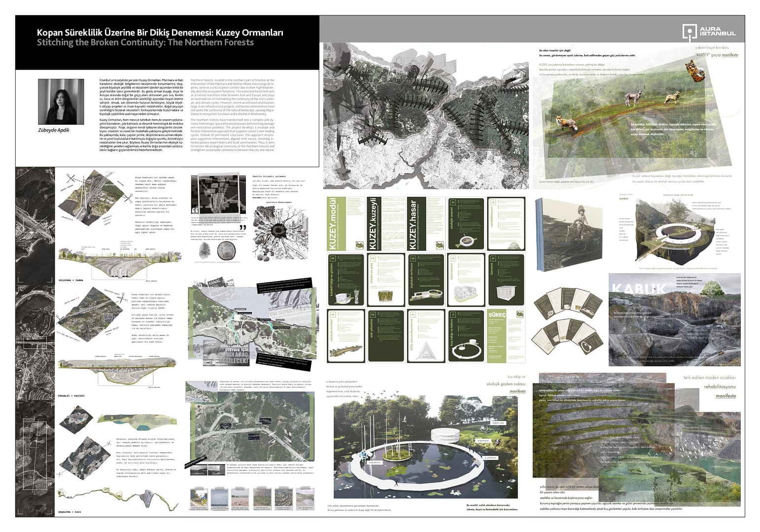This screenshot has height=532, width=760.
Task: Click the fingerprint image beside the tree ring
Action: tap(204, 251)
